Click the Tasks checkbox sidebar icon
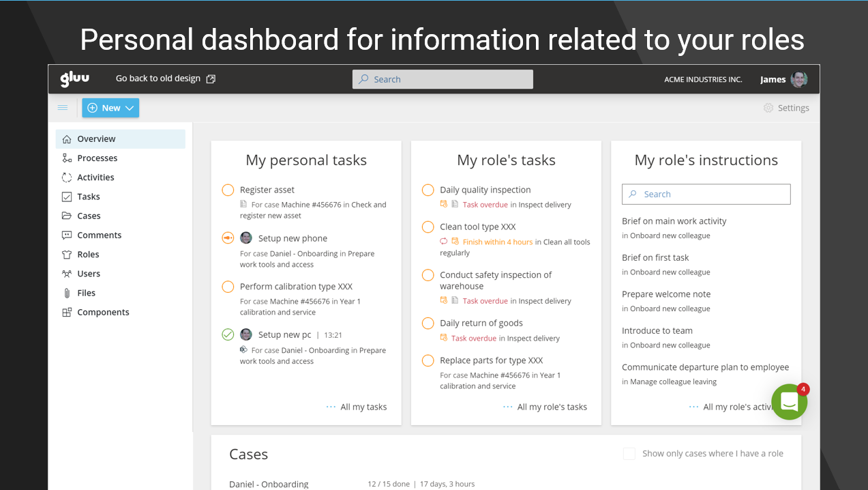Viewport: 868px width, 490px height. 67,197
